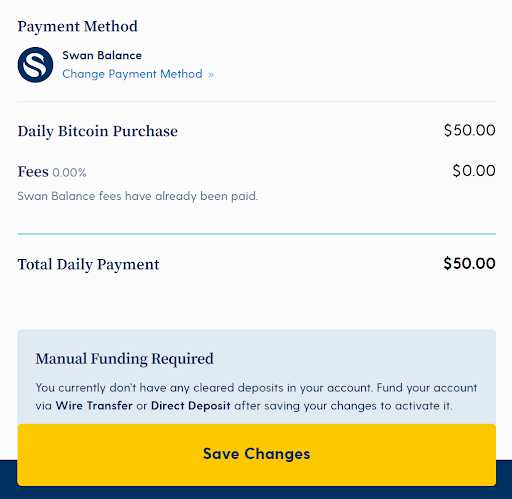The width and height of the screenshot is (512, 499).
Task: Click the Swan Balance fees already paid note
Action: click(138, 196)
